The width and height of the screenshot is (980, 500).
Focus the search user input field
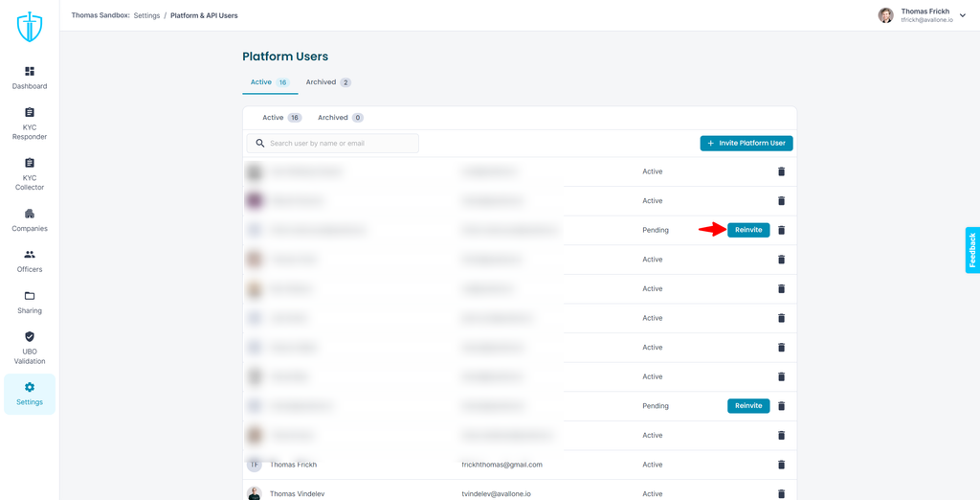332,144
